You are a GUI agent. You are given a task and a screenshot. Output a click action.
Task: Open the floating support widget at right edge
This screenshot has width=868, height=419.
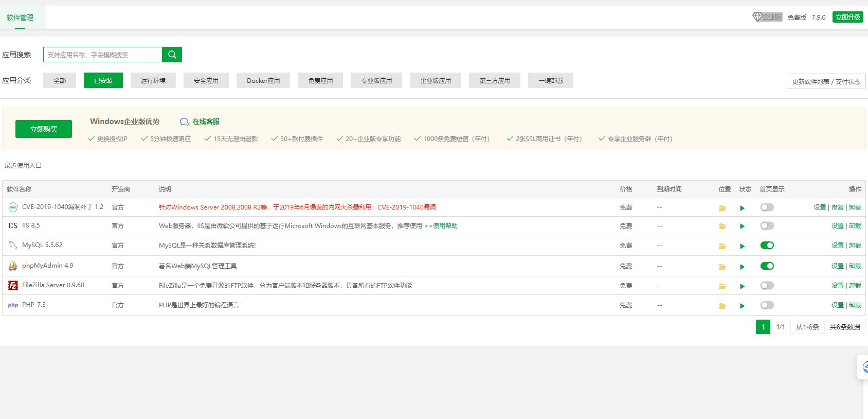[x=864, y=366]
